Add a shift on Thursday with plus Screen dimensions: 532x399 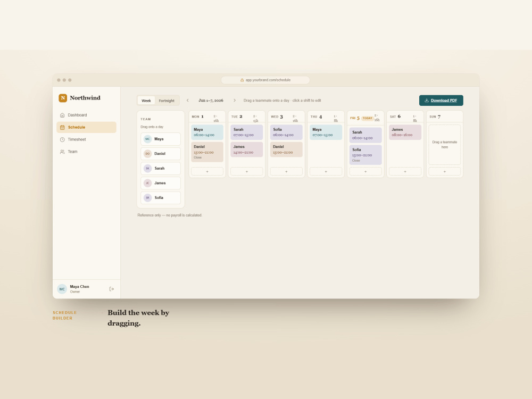[326, 171]
